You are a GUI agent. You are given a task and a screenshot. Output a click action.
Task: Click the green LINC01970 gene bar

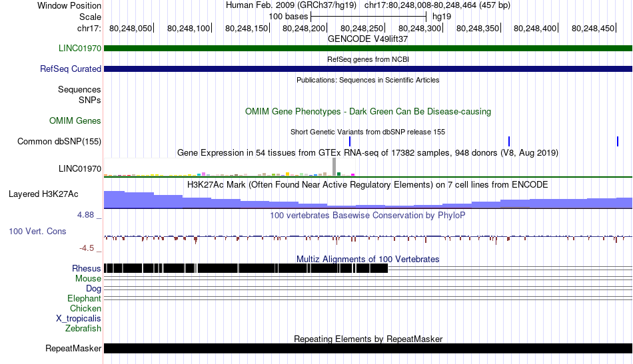[368, 49]
